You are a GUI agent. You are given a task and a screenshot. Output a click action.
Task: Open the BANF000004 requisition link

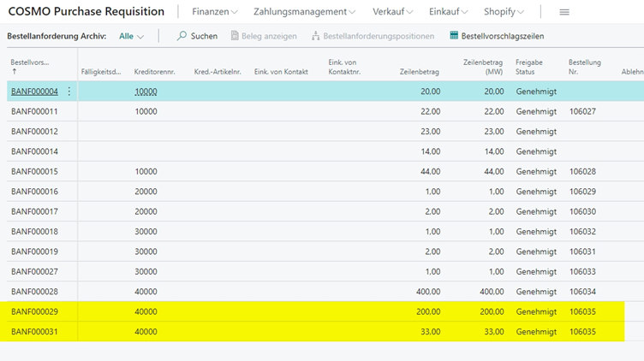pyautogui.click(x=34, y=92)
